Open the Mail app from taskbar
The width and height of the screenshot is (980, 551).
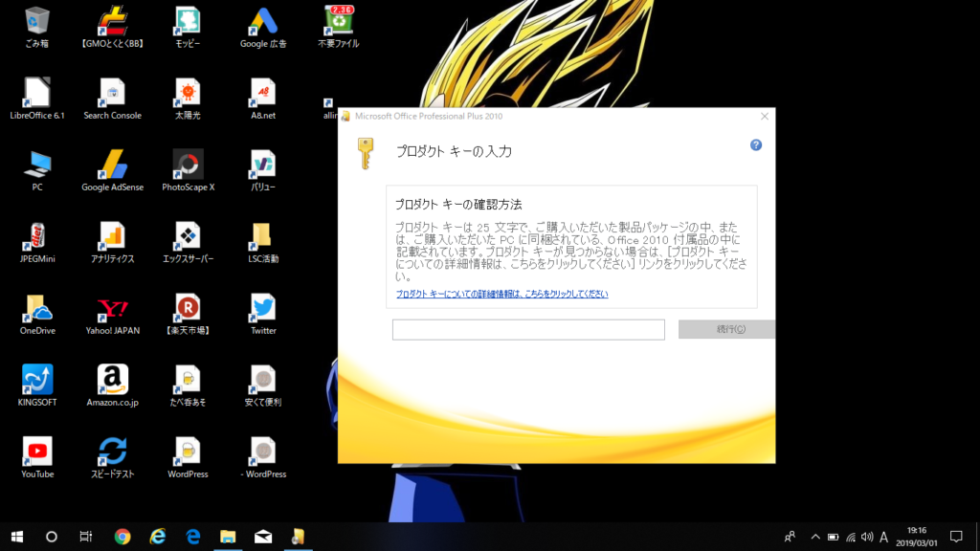263,537
